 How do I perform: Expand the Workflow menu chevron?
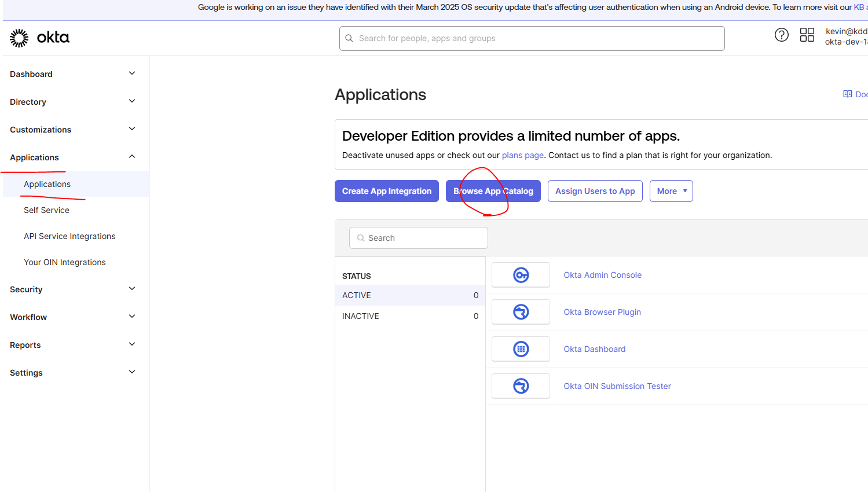(132, 317)
